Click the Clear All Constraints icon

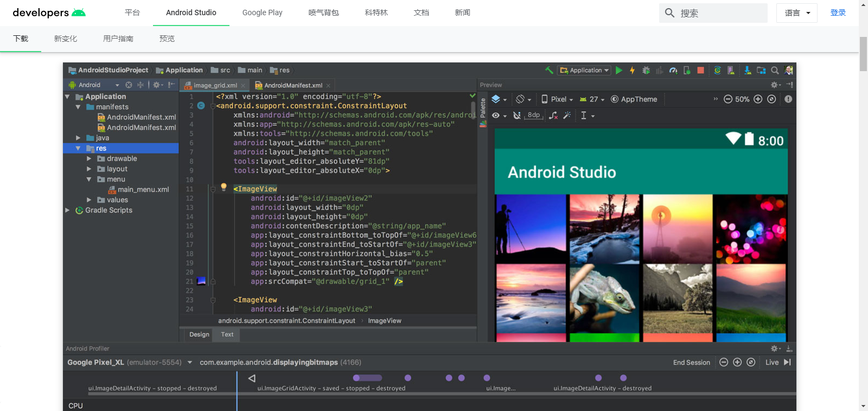pyautogui.click(x=553, y=115)
